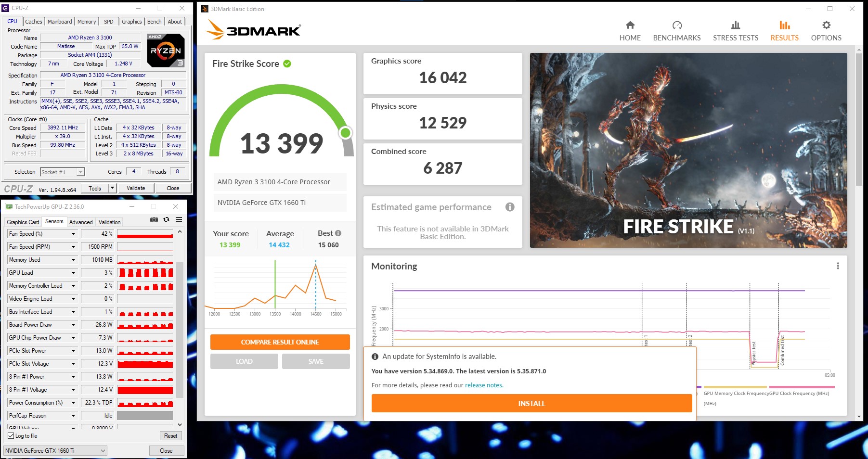The height and width of the screenshot is (459, 868).
Task: Click the Fire Strike score gauge knob
Action: pos(345,132)
